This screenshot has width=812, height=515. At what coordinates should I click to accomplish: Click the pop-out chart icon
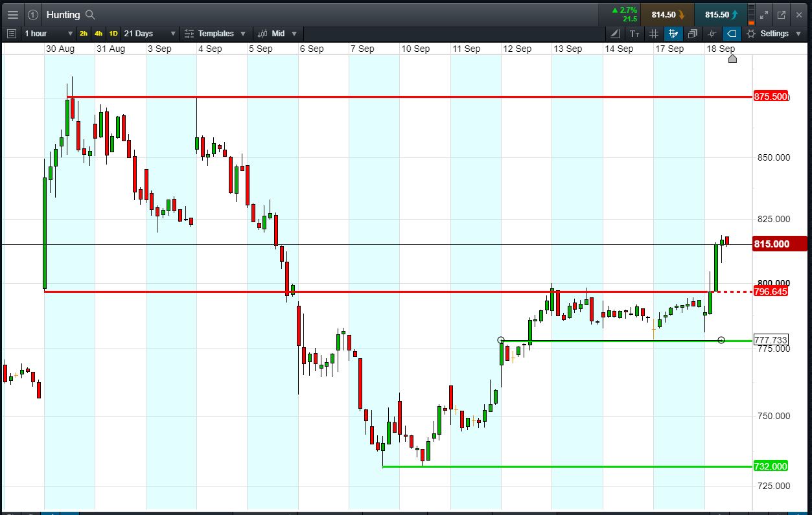(x=782, y=14)
